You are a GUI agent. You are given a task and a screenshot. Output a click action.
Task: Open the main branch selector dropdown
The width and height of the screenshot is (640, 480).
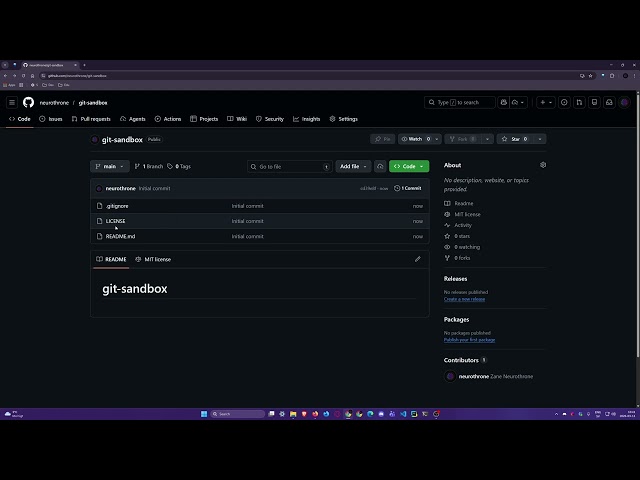pyautogui.click(x=109, y=167)
